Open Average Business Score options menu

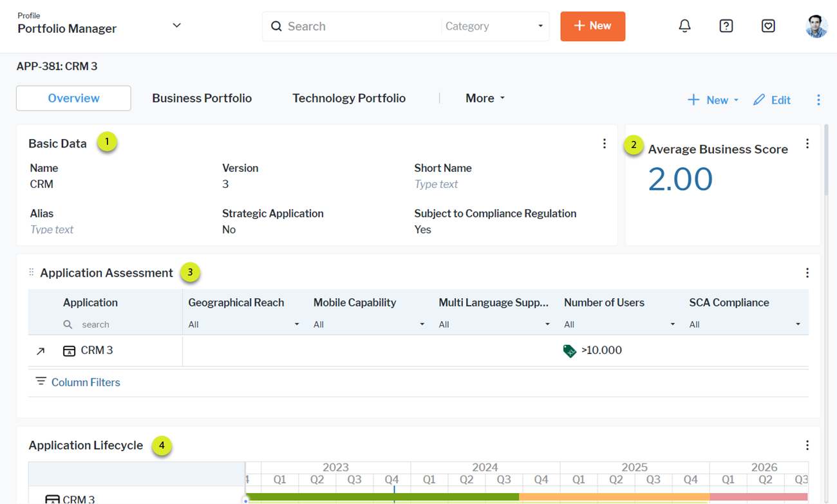807,144
